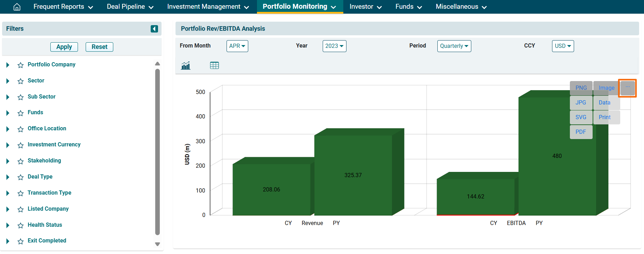The image size is (644, 254).
Task: Open the Period Quarterly dropdown
Action: pyautogui.click(x=454, y=46)
